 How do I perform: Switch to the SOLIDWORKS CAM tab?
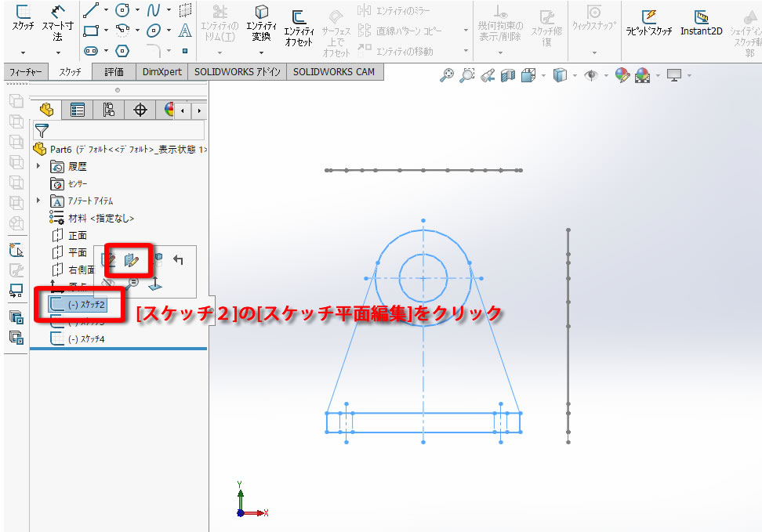[334, 72]
